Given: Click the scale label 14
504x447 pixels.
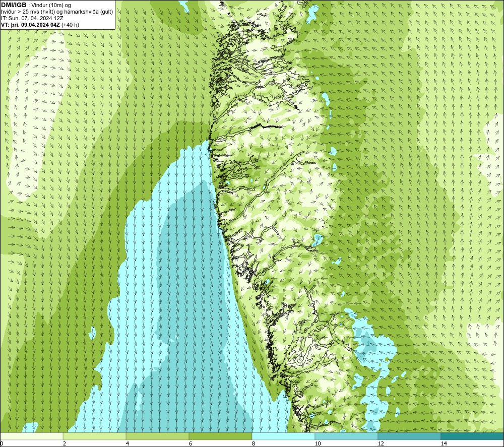Looking at the screenshot, I should tap(444, 443).
